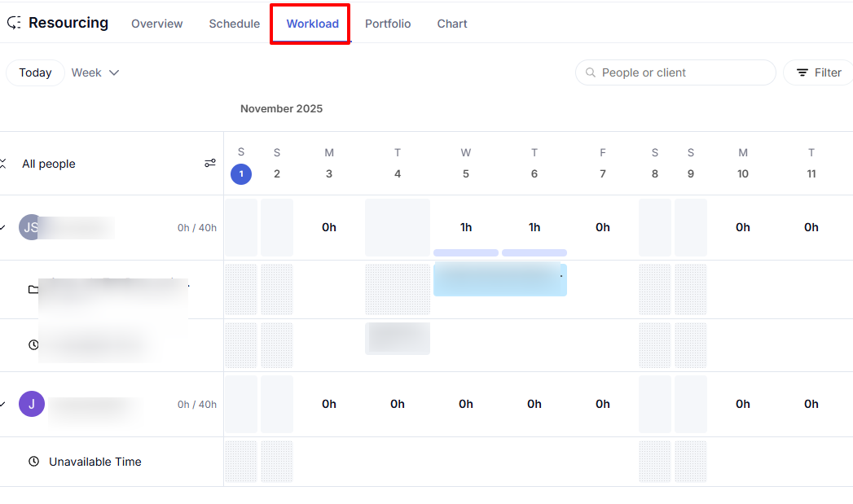The height and width of the screenshot is (504, 853).
Task: Click the blue progress bar under Wednesday's 1h
Action: point(465,252)
